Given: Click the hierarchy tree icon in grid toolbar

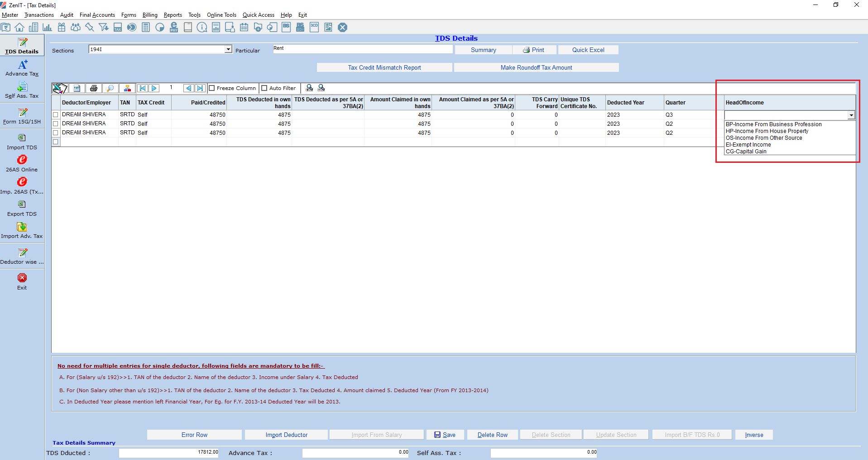Looking at the screenshot, I should (x=127, y=88).
